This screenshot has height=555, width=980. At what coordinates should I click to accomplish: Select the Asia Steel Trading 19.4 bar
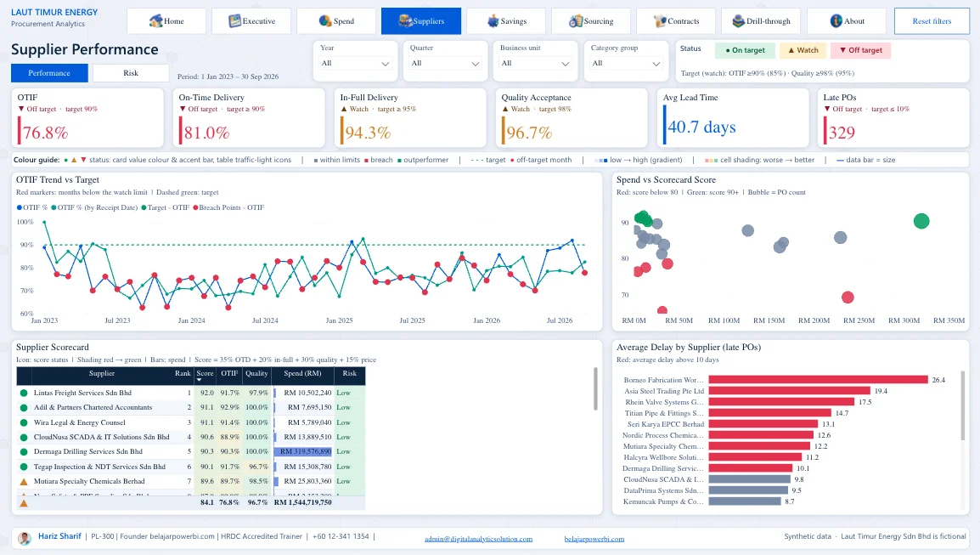[x=790, y=391]
